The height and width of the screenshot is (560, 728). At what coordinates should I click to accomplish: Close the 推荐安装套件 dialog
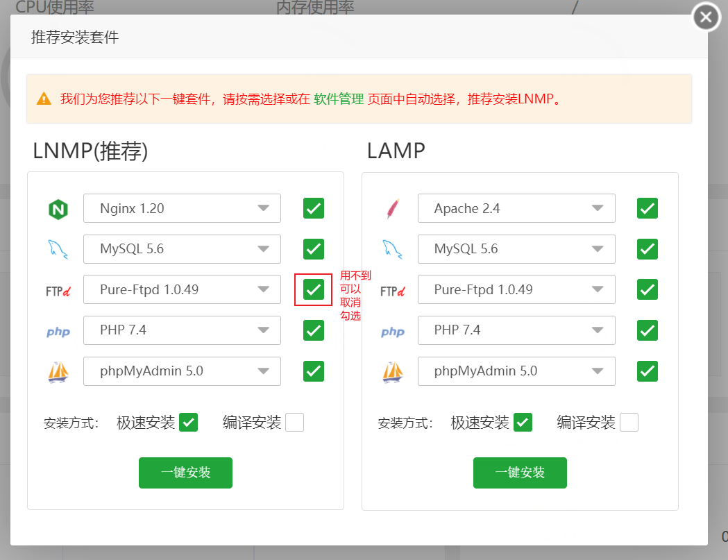point(706,17)
